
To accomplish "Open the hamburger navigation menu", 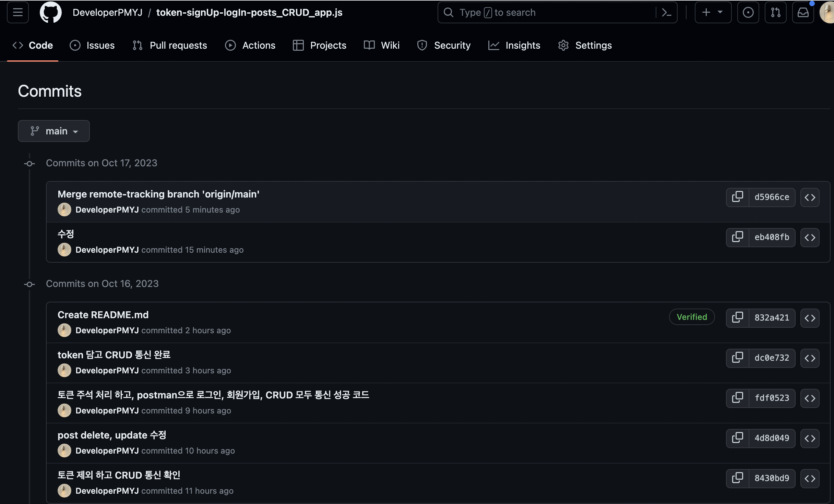I will (x=18, y=12).
